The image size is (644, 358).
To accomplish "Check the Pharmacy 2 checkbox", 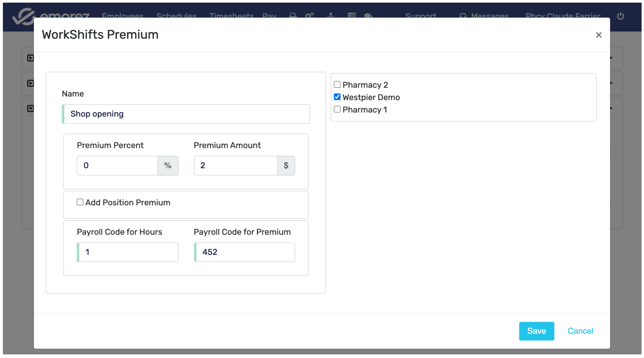I will pos(337,85).
